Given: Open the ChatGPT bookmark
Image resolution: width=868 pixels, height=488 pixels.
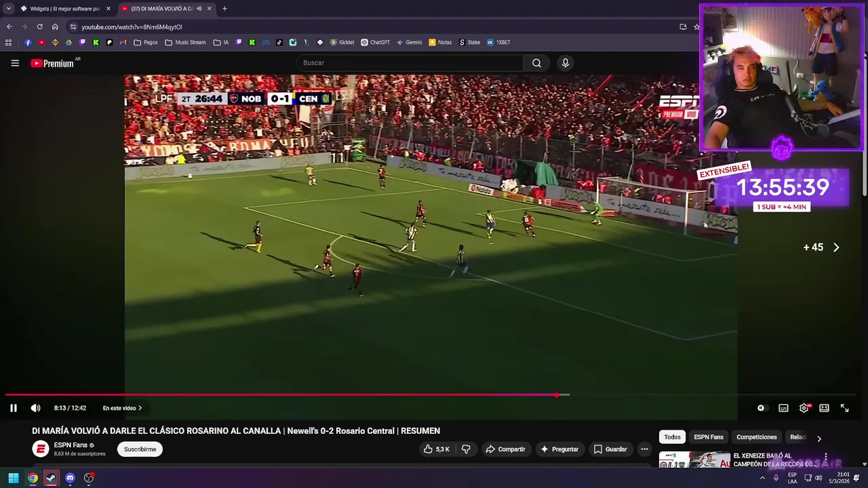Looking at the screenshot, I should pos(375,42).
